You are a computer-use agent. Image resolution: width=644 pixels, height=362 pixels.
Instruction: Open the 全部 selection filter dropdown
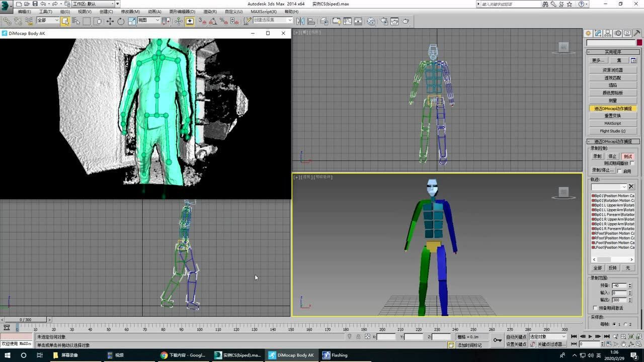[x=47, y=21]
